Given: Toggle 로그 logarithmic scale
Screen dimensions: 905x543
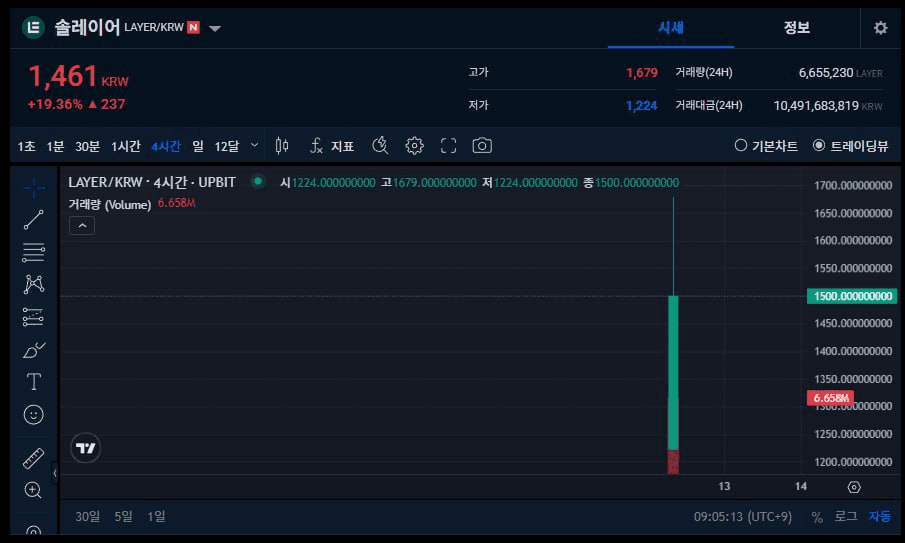Looking at the screenshot, I should coord(846,516).
